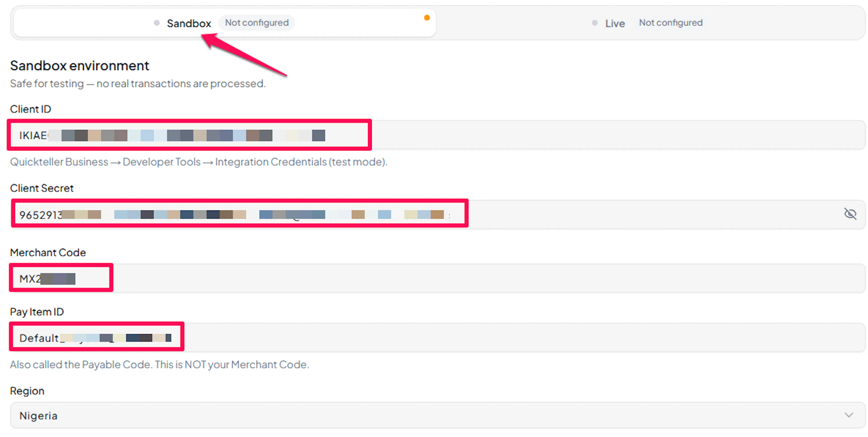
Task: Open the Region dropdown showing Nigeria
Action: (x=437, y=415)
